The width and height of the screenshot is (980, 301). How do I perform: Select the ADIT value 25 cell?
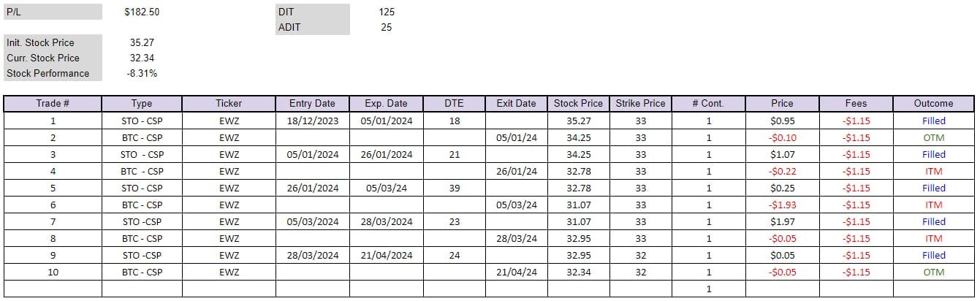click(x=387, y=27)
